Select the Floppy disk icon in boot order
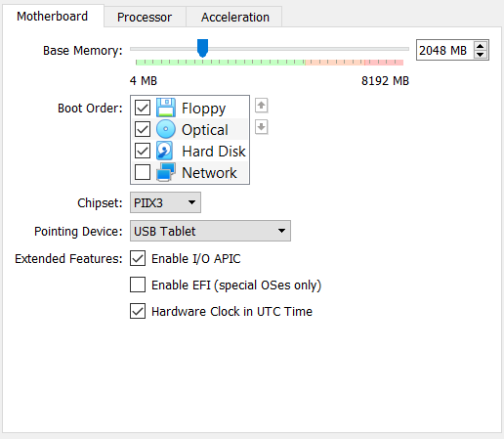Viewport: 504px width, 439px height. 166,108
